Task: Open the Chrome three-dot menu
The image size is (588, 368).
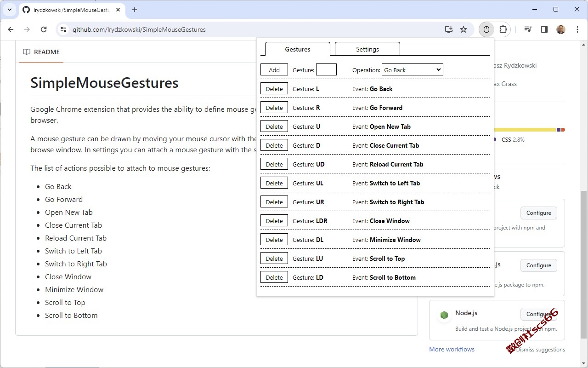Action: 577,29
